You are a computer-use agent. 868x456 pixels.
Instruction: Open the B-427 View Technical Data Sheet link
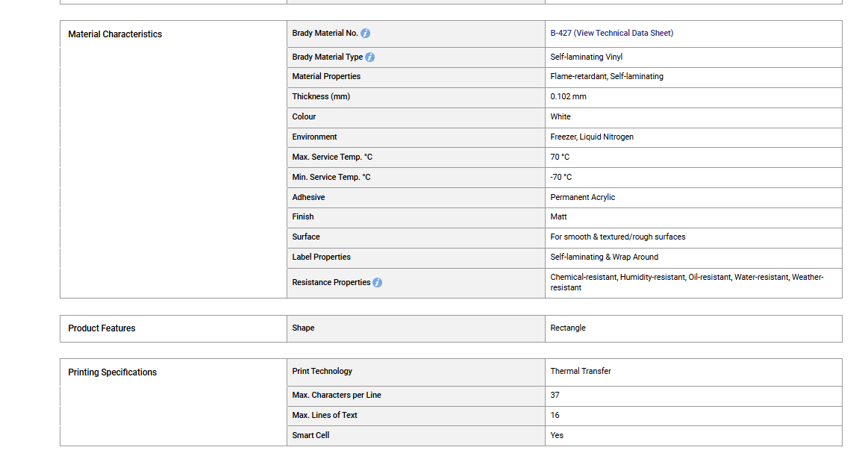pos(612,33)
